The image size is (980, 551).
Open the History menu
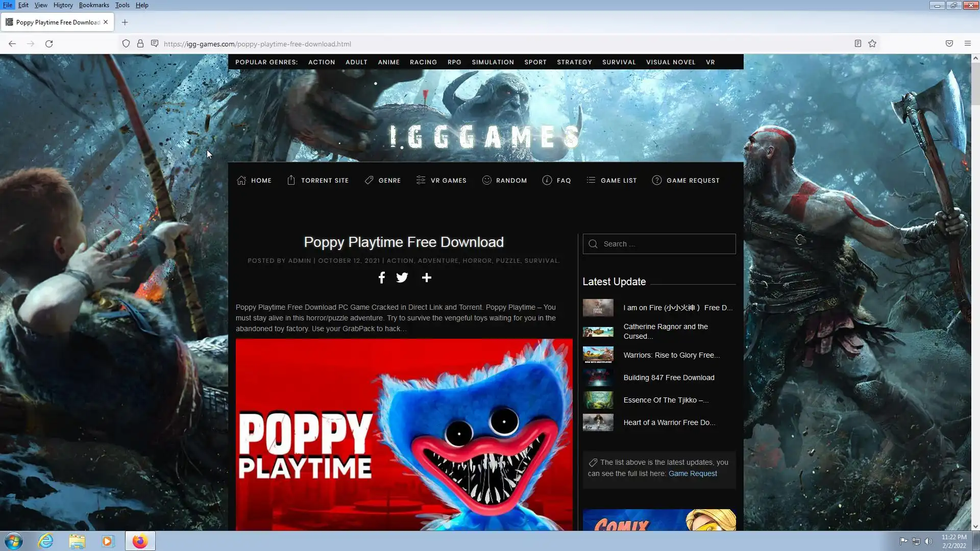pos(63,5)
